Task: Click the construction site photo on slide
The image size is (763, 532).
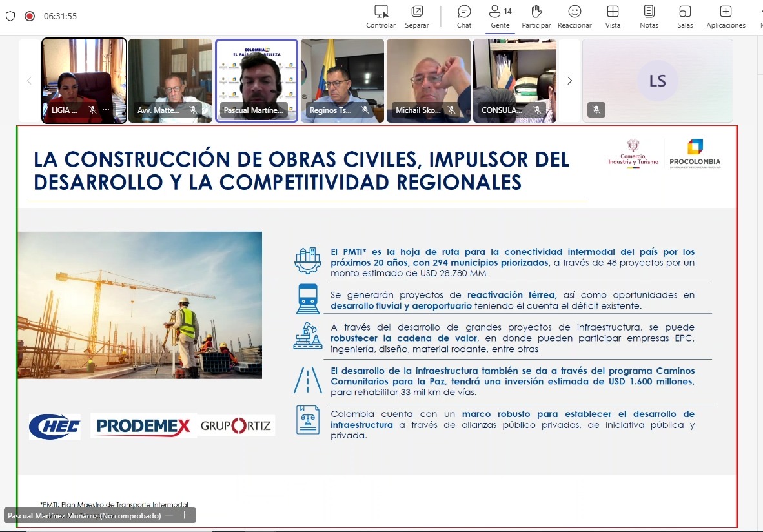Action: (139, 305)
